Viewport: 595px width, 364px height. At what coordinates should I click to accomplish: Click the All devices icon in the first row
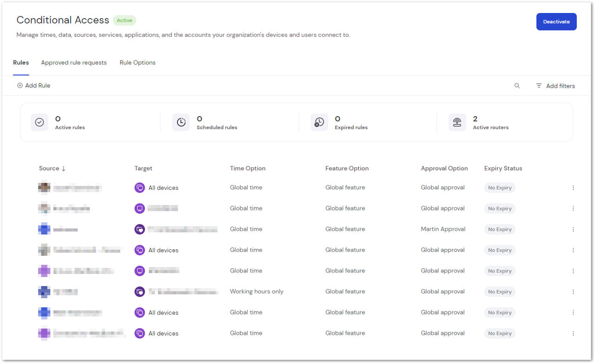139,188
